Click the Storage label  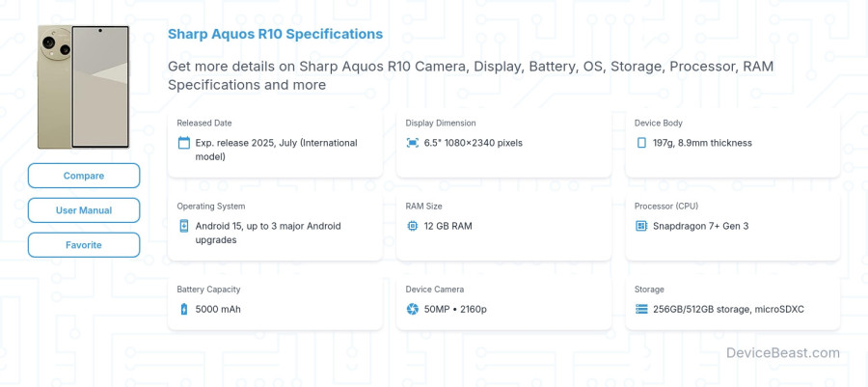[649, 289]
